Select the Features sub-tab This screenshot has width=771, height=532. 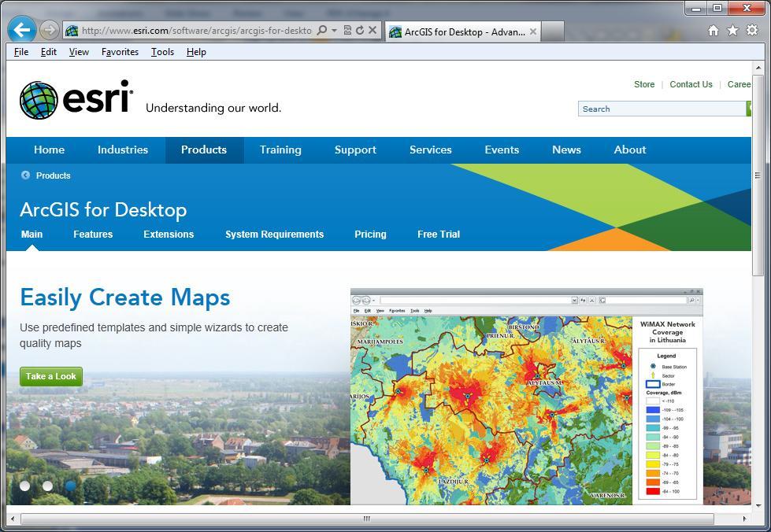pyautogui.click(x=93, y=235)
